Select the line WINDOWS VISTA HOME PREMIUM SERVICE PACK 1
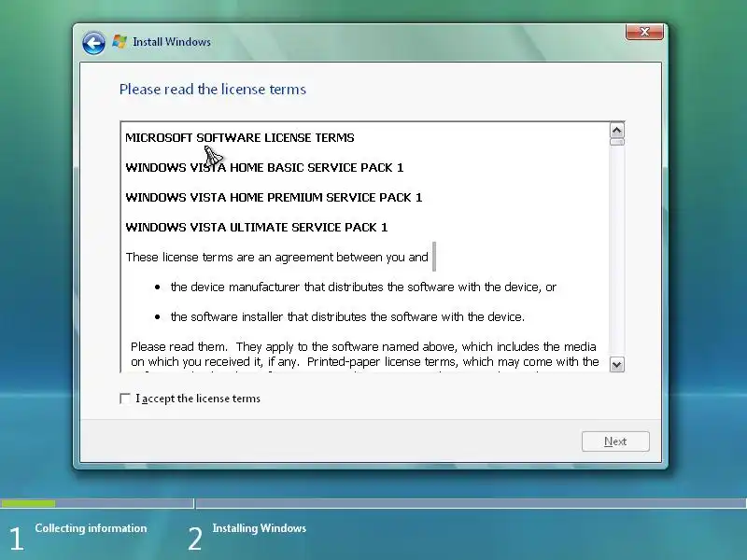The image size is (747, 560). coord(274,198)
